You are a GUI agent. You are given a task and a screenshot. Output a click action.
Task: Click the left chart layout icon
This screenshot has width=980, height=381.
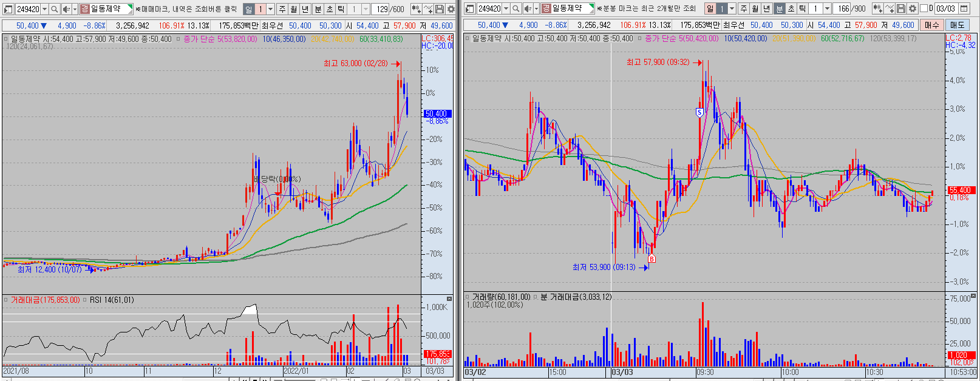click(x=8, y=9)
